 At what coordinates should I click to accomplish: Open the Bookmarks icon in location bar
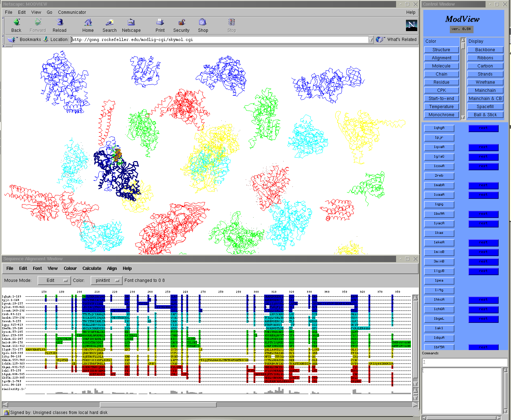[12, 40]
